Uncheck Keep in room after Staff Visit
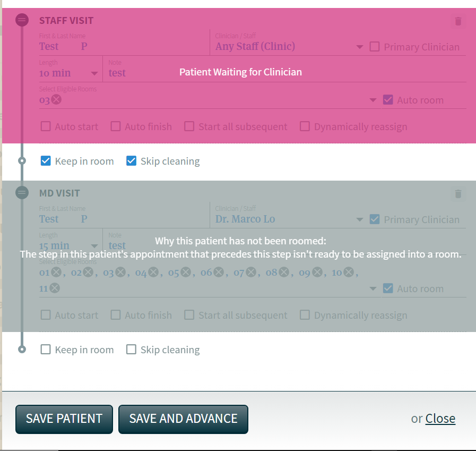This screenshot has width=476, height=451. [x=46, y=161]
